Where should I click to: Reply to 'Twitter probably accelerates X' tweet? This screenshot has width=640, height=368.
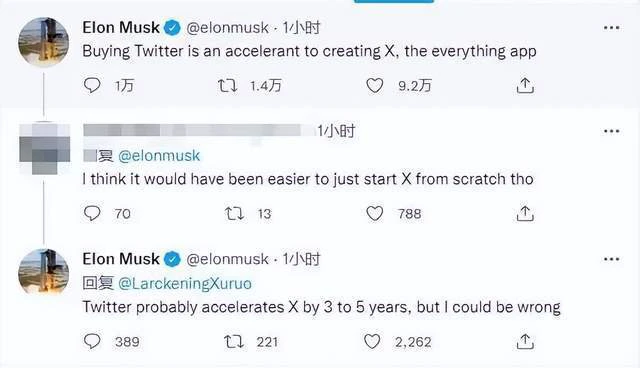click(92, 341)
